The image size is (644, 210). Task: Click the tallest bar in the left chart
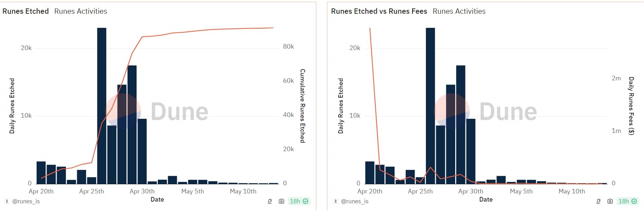102,106
